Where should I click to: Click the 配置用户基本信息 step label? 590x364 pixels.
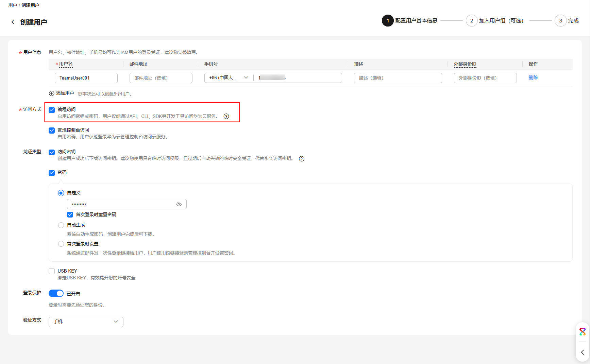(416, 21)
